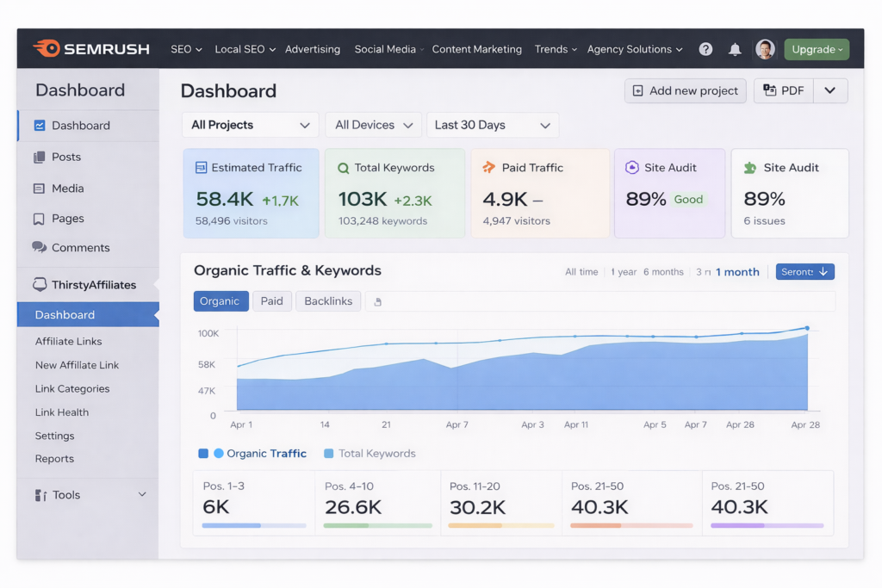Select the 1 month time range link
Image resolution: width=882 pixels, height=588 pixels.
738,271
